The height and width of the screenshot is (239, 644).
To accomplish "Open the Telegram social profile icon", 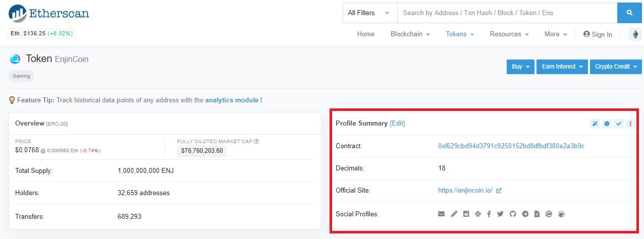I will [525, 214].
